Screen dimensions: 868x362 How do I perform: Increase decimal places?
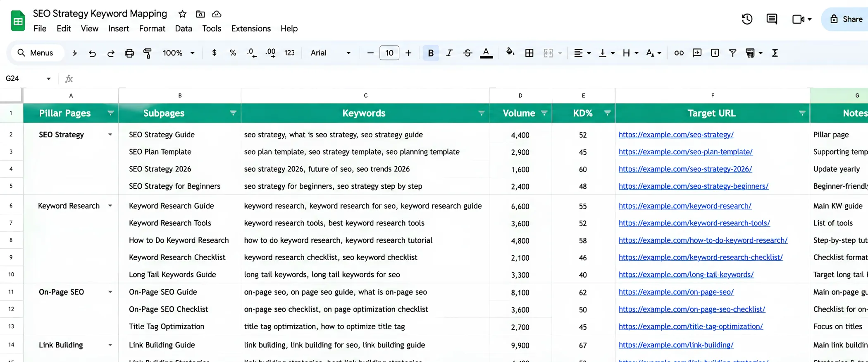[270, 53]
